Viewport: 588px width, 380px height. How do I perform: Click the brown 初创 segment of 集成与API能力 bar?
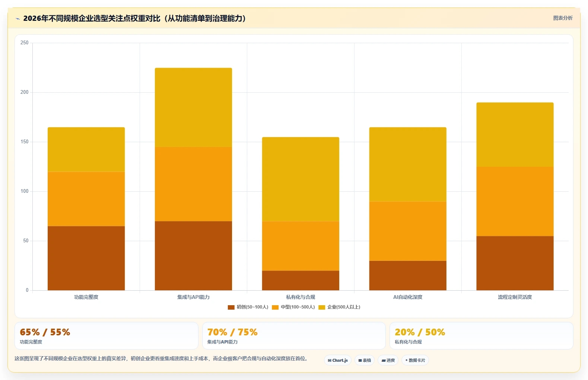[x=193, y=256]
